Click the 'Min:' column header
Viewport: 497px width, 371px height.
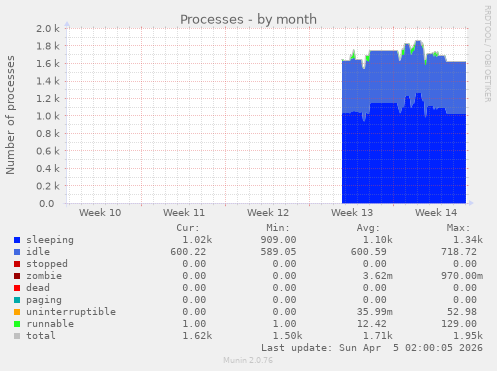(x=278, y=228)
